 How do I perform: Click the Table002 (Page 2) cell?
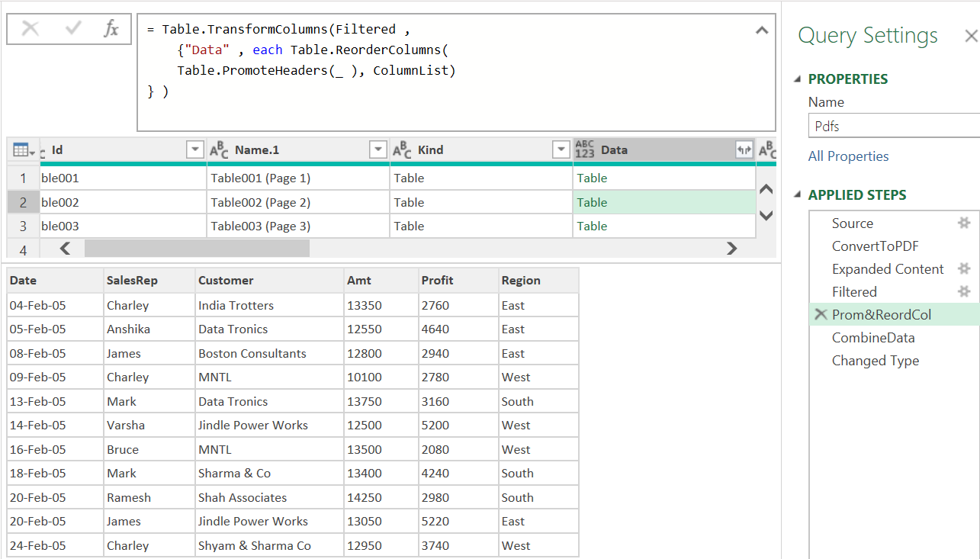(x=298, y=203)
